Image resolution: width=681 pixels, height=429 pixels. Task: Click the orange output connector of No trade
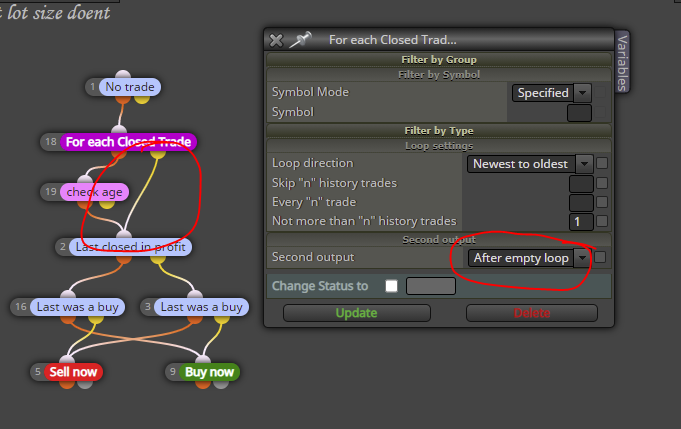123,99
